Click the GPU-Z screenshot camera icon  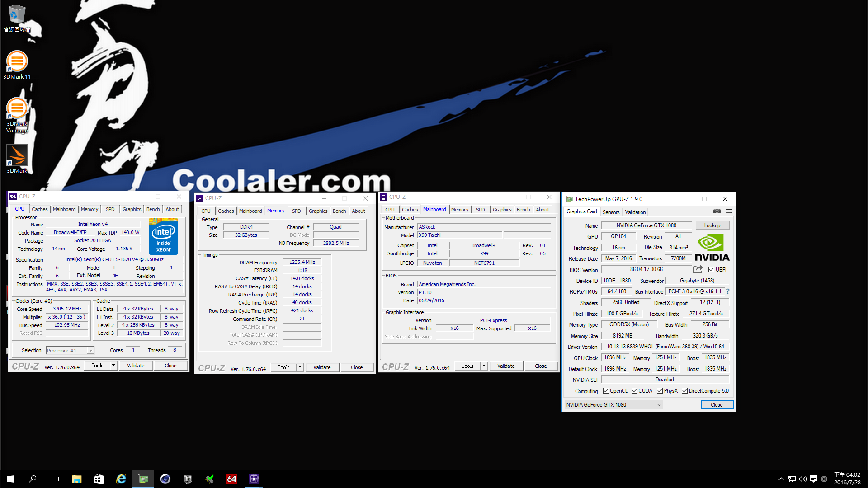tap(717, 211)
